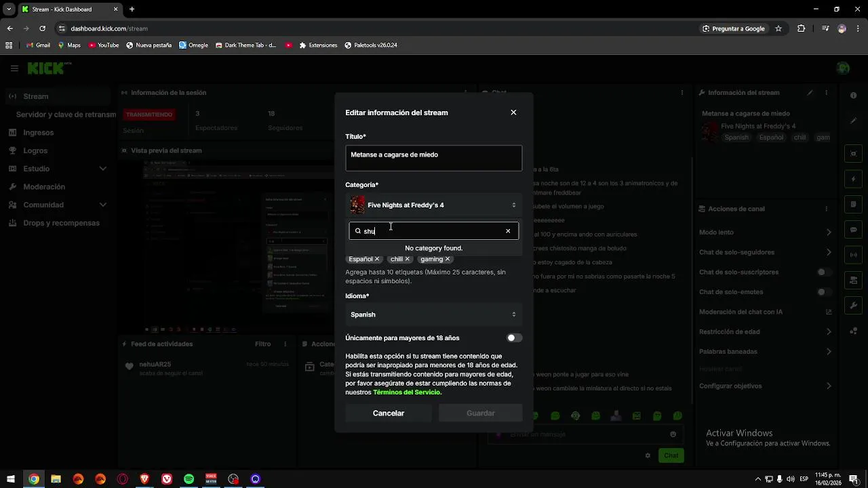The image size is (868, 488).
Task: Open Acciones de canal options menu
Action: click(x=826, y=209)
